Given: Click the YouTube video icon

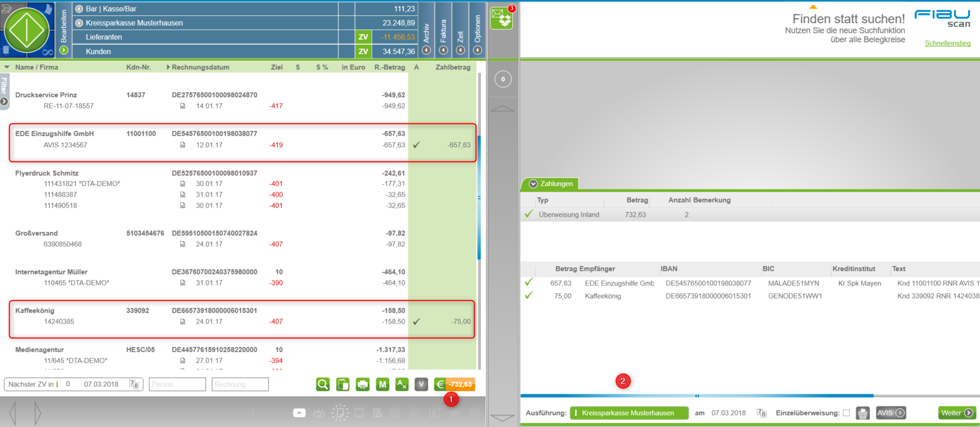Looking at the screenshot, I should coord(299,413).
